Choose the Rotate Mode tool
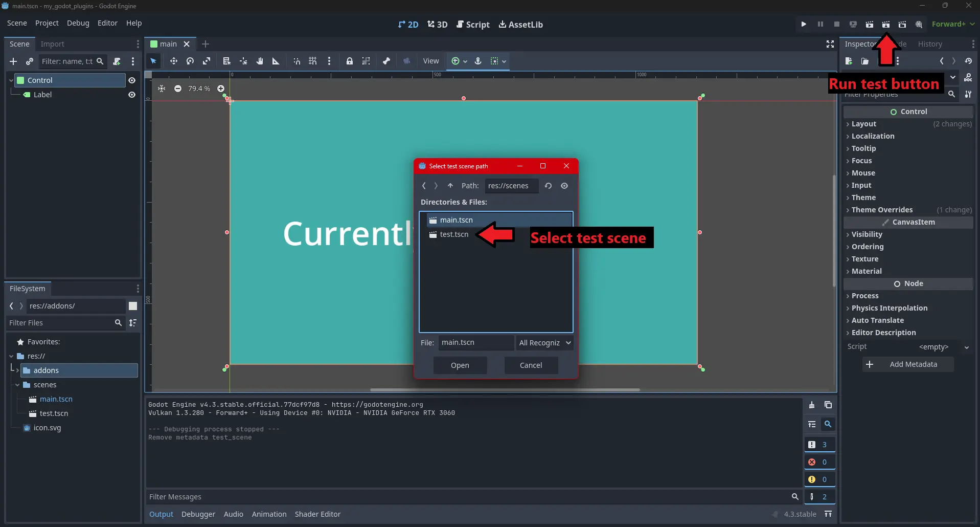 point(190,61)
